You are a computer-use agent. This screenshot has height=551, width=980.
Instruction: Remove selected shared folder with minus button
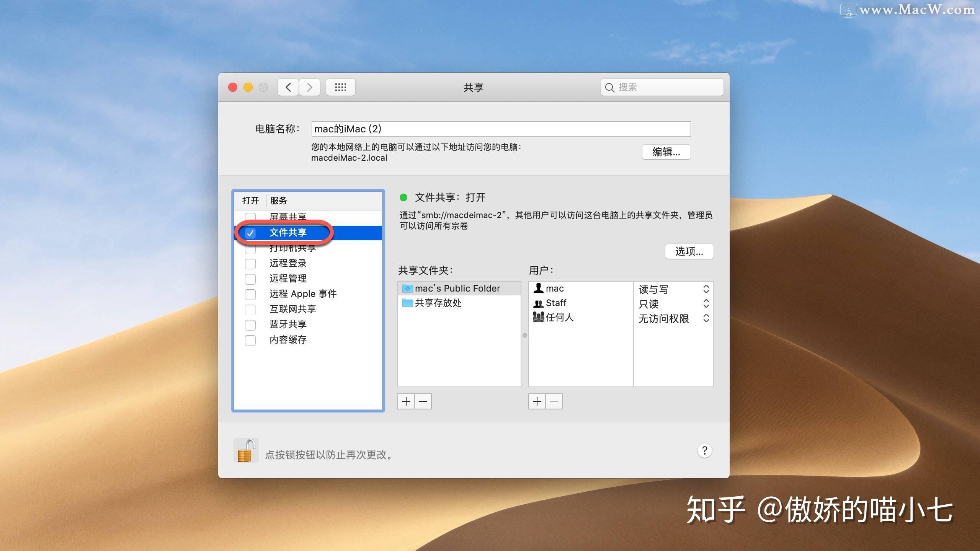tap(423, 401)
